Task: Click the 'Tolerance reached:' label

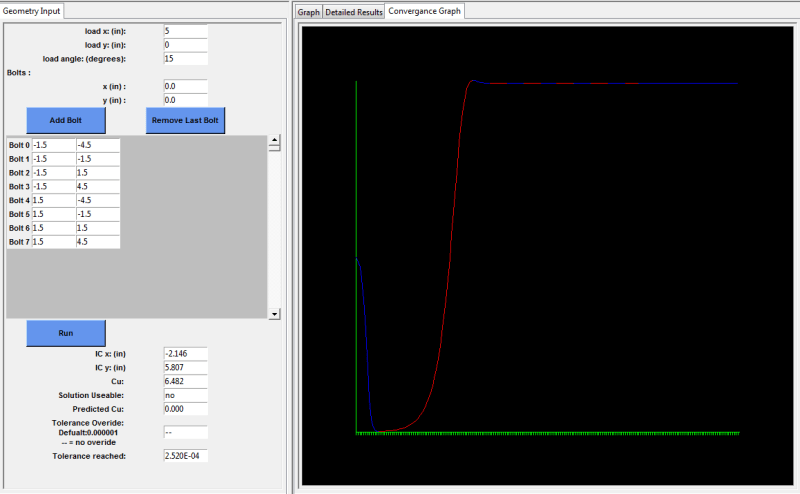Action: 89,456
